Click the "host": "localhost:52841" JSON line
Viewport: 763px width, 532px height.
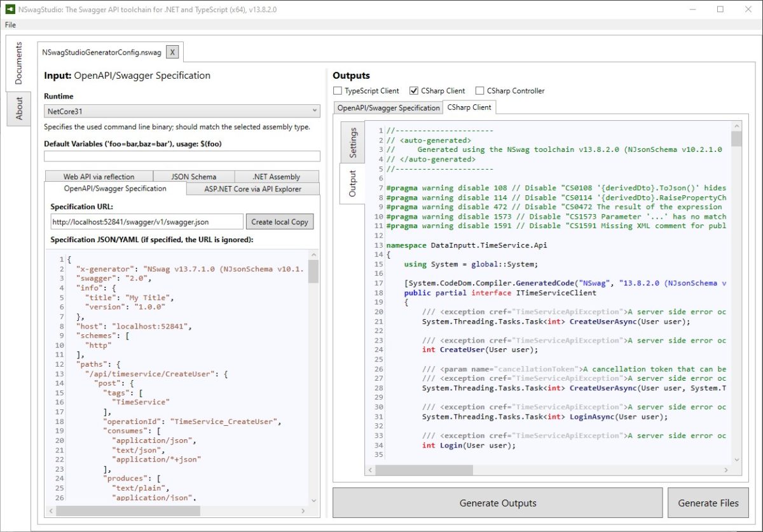(x=134, y=326)
